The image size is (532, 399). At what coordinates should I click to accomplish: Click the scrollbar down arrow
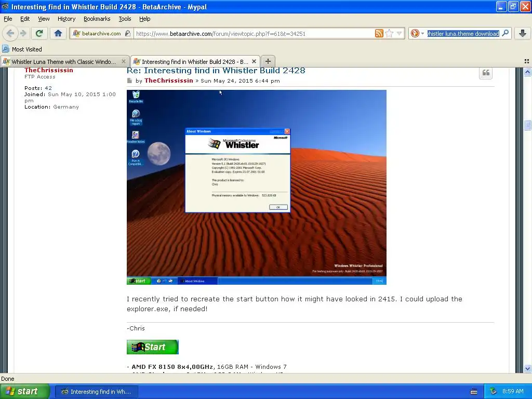(527, 368)
